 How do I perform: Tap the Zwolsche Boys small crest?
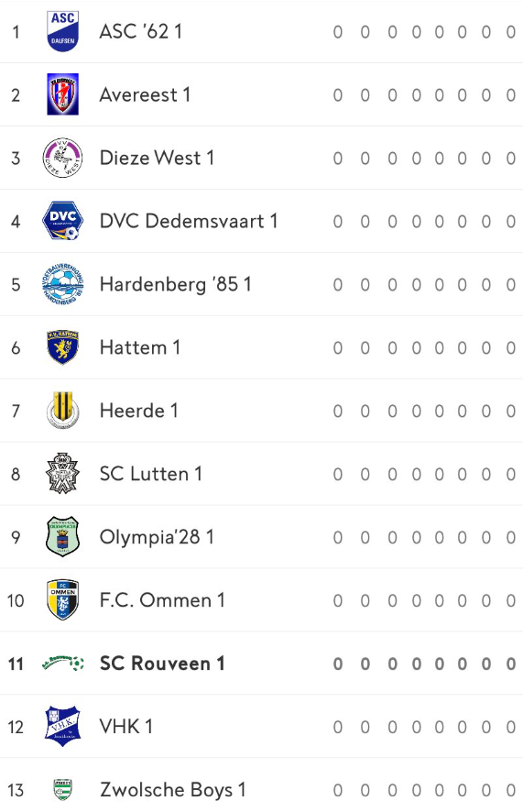coord(62,790)
